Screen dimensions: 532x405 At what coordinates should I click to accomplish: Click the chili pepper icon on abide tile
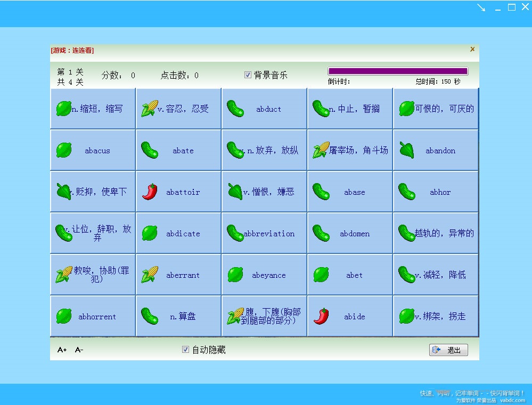coord(321,316)
